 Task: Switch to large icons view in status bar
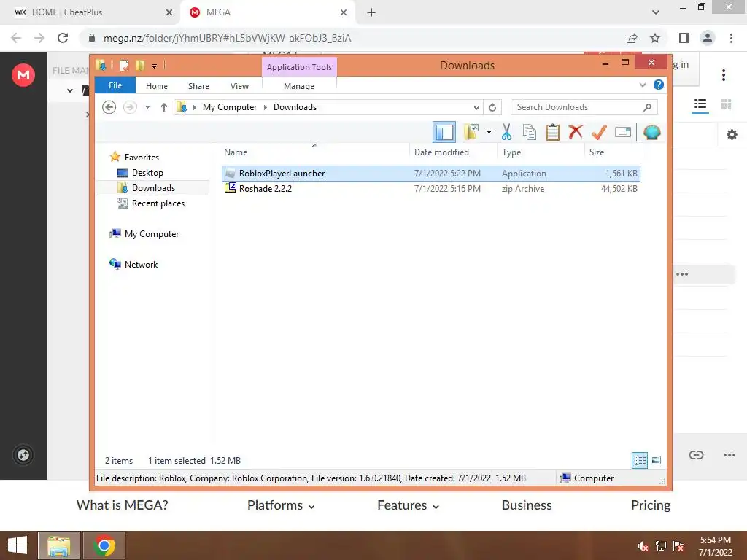point(656,460)
